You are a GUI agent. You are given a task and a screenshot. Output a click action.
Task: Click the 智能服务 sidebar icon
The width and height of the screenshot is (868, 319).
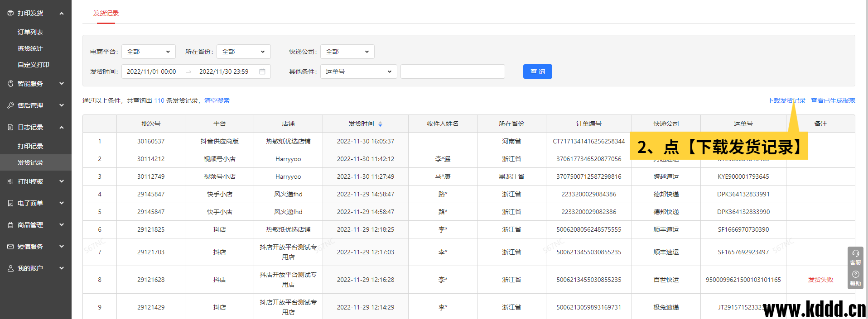click(10, 84)
